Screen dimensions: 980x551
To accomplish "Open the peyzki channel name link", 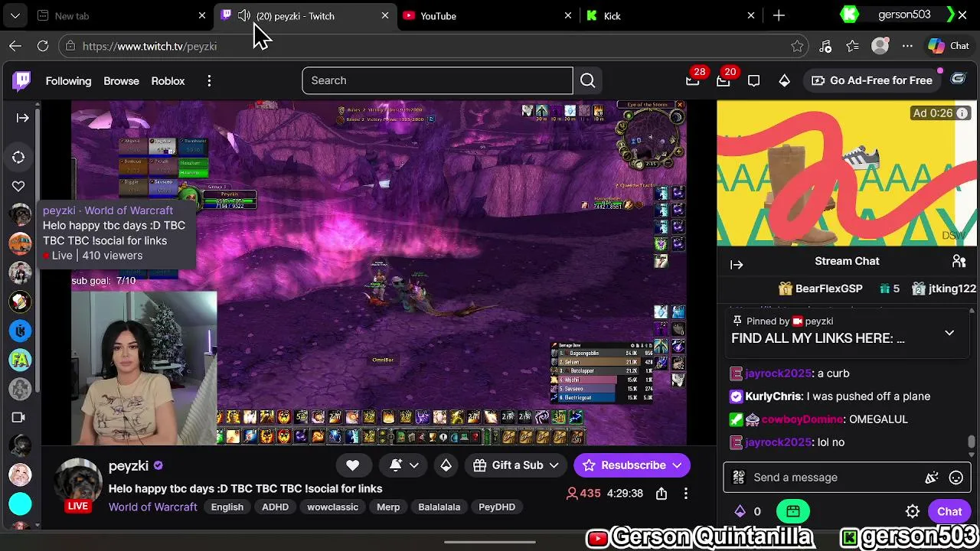I will click(129, 466).
